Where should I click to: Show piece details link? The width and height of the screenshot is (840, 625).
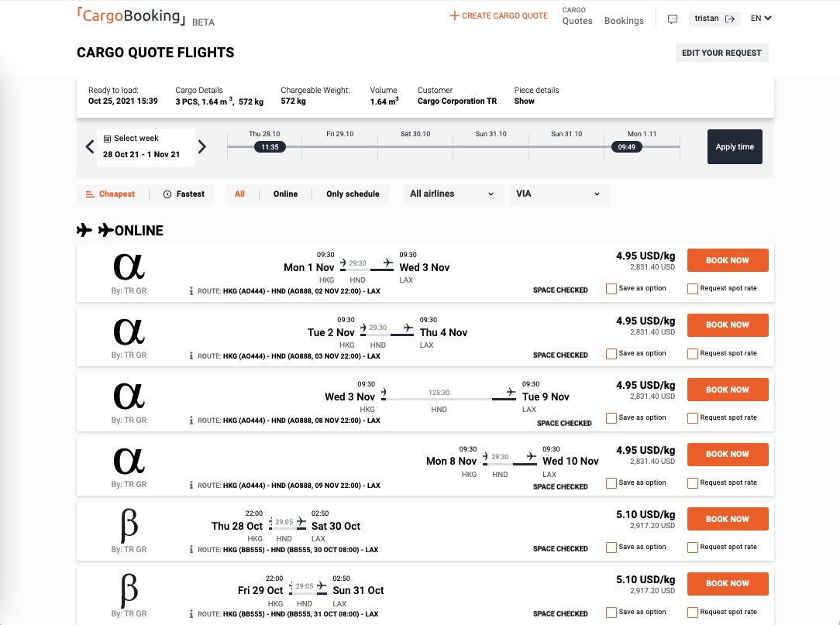pyautogui.click(x=525, y=101)
